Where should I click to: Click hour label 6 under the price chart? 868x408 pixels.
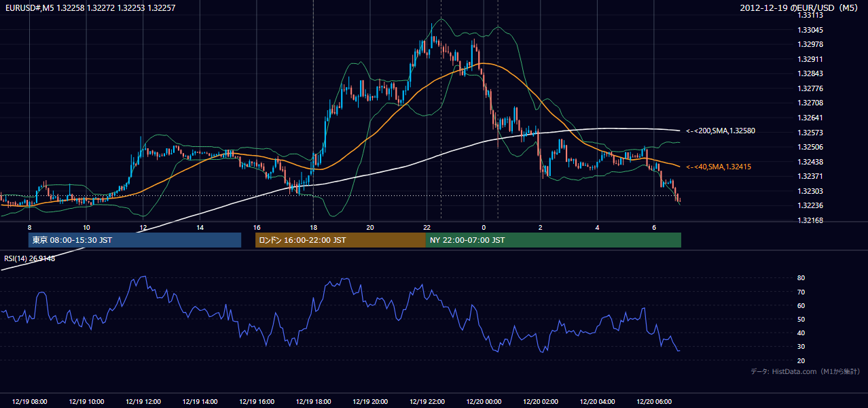[x=654, y=227]
